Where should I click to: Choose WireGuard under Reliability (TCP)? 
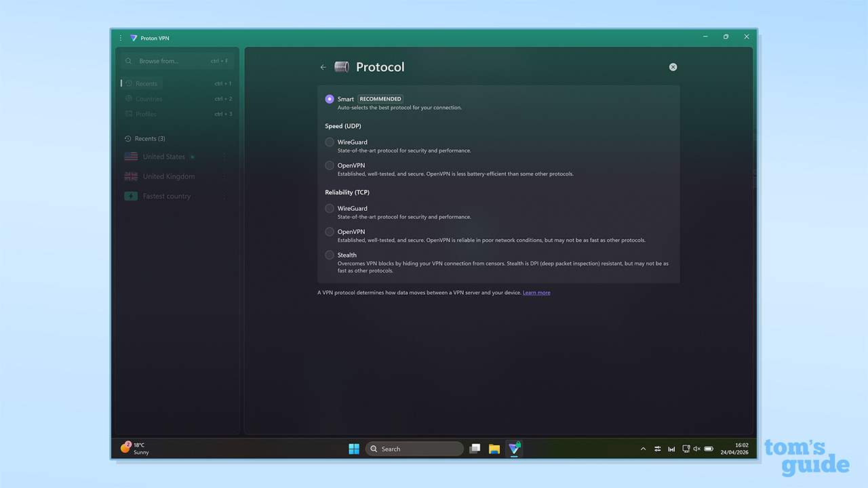[330, 209]
